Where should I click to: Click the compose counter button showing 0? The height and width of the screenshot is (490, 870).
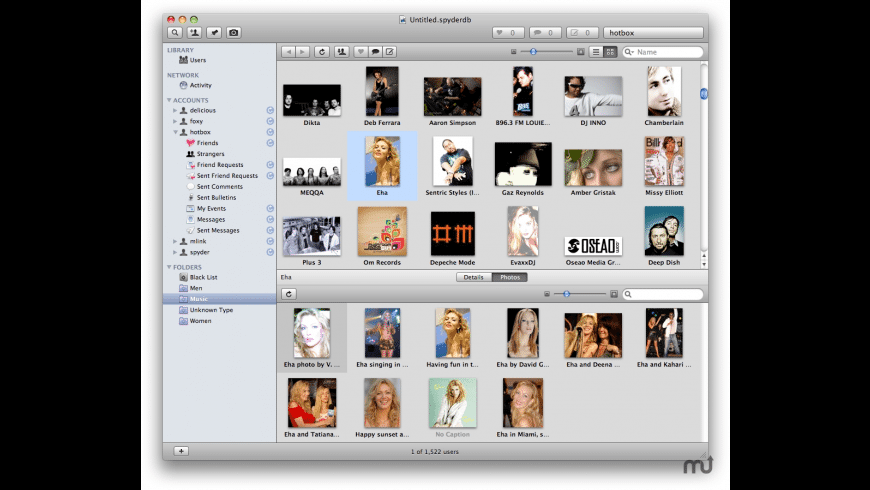tap(582, 33)
